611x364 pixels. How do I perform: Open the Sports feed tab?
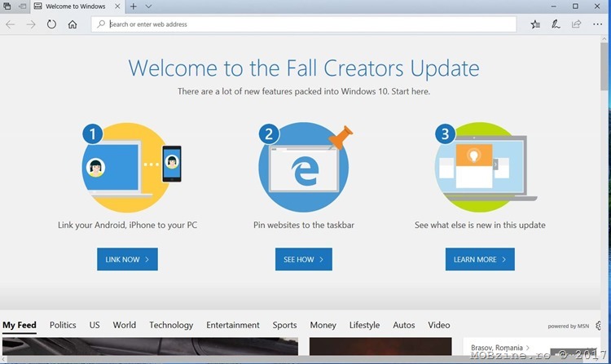click(284, 325)
